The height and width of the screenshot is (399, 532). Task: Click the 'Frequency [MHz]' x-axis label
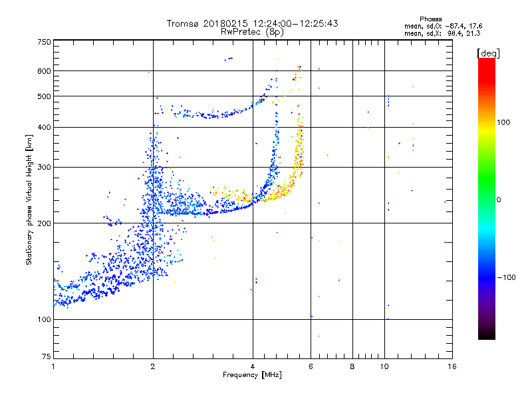(x=252, y=375)
